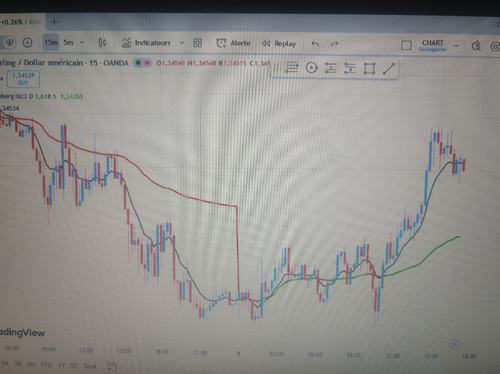500x374 pixels.
Task: Click the symbol title Dollar américain OANDA
Action: click(x=64, y=63)
